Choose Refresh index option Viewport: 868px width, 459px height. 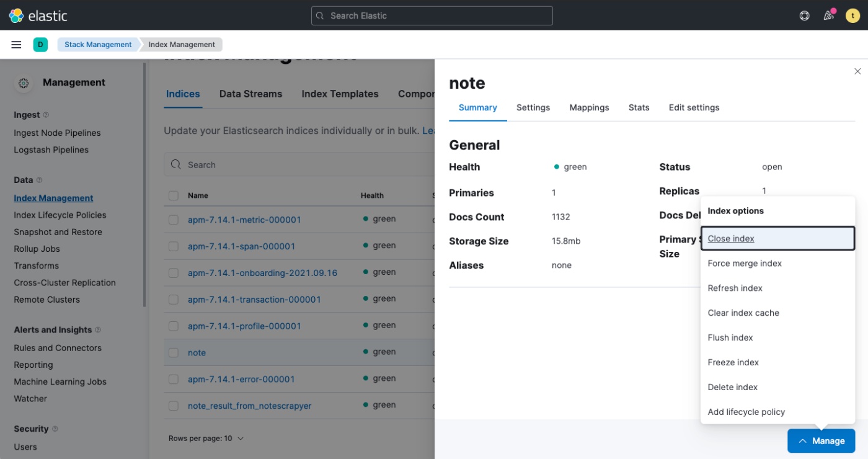777,288
